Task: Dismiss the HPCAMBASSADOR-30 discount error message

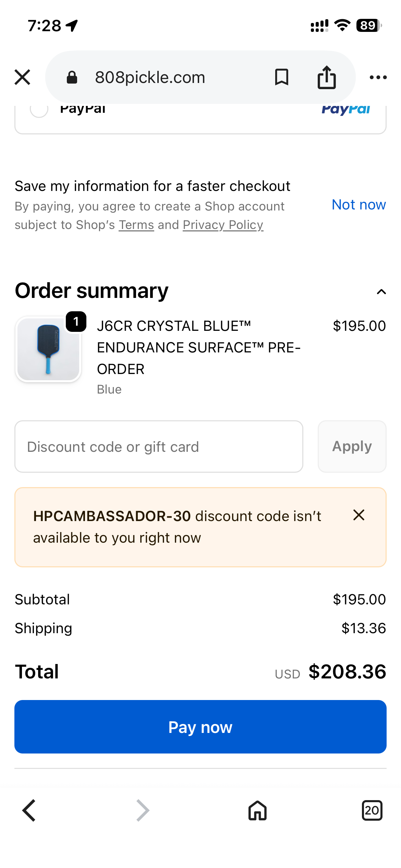Action: coord(359,515)
